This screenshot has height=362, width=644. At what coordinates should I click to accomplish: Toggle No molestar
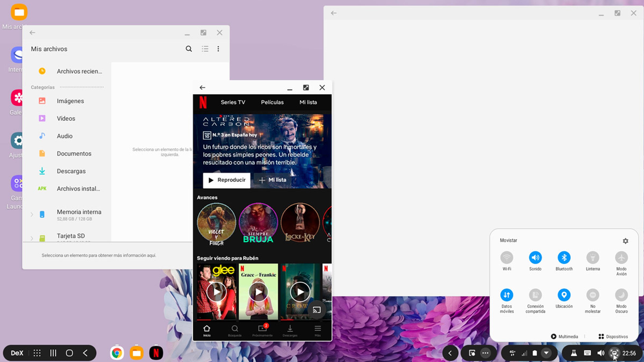593,295
